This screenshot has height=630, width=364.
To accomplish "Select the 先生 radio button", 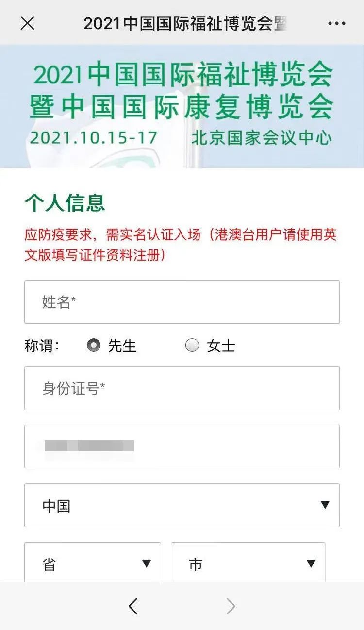I will point(94,346).
